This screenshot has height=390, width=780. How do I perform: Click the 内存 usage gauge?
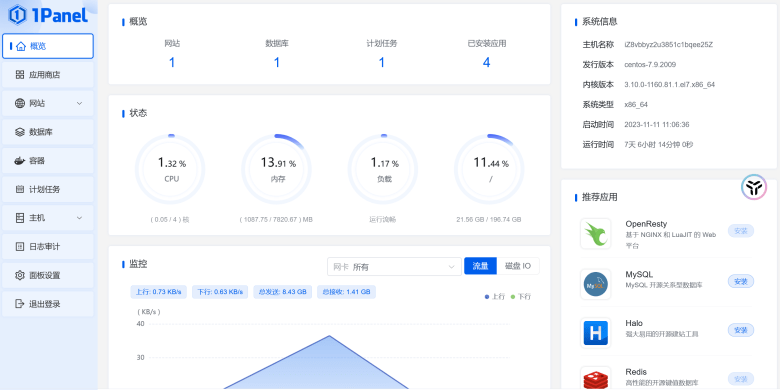coord(277,169)
